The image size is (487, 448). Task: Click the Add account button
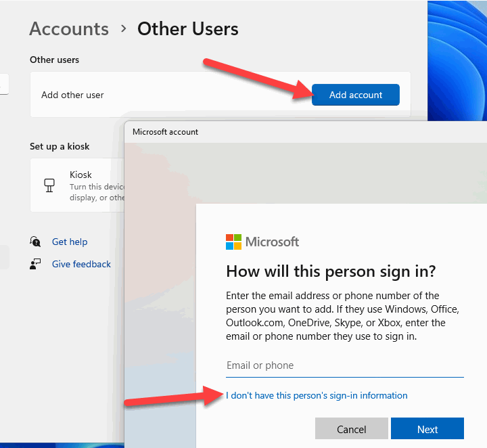[356, 95]
